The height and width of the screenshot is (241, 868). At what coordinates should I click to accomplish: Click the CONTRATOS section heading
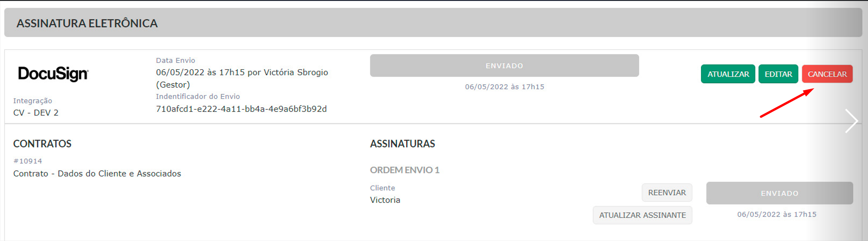pyautogui.click(x=42, y=144)
